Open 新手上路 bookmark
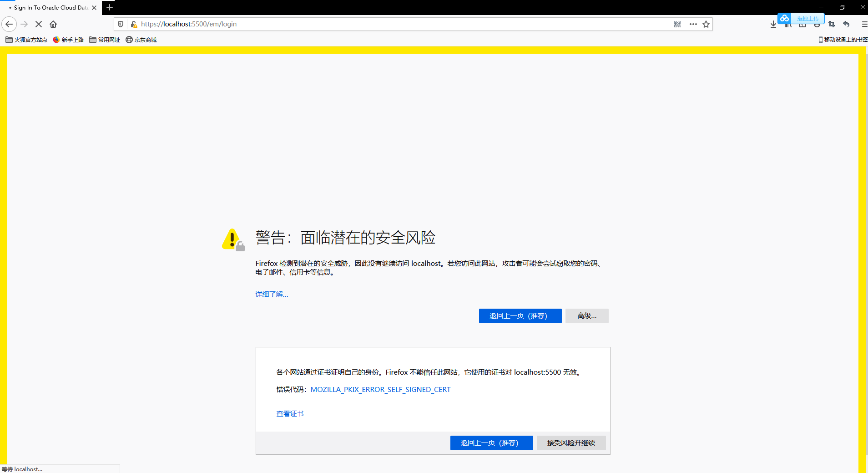Viewport: 868px width, 473px height. (x=68, y=40)
